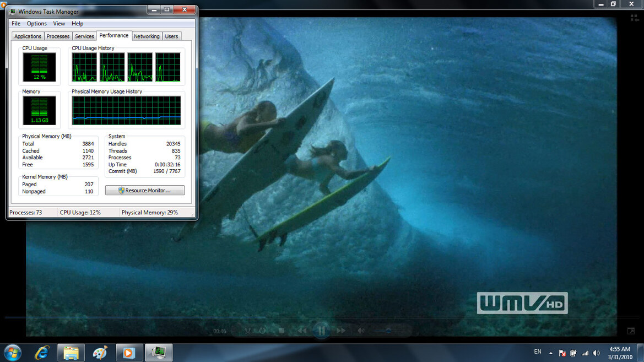Open the Windows Start menu
The image size is (644, 362).
12,353
